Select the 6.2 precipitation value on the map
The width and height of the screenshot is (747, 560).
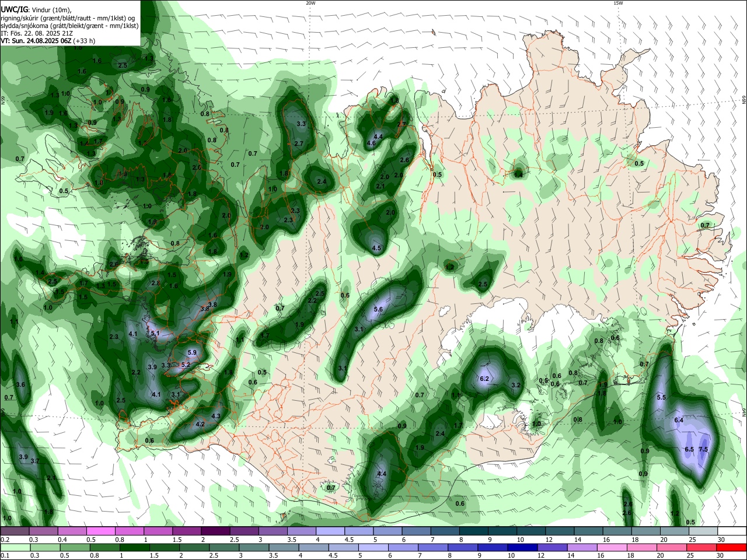[484, 379]
